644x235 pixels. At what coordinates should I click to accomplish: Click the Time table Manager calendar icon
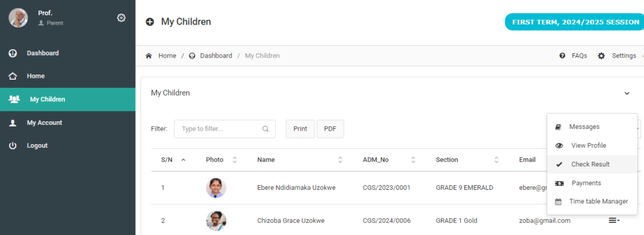pyautogui.click(x=558, y=202)
